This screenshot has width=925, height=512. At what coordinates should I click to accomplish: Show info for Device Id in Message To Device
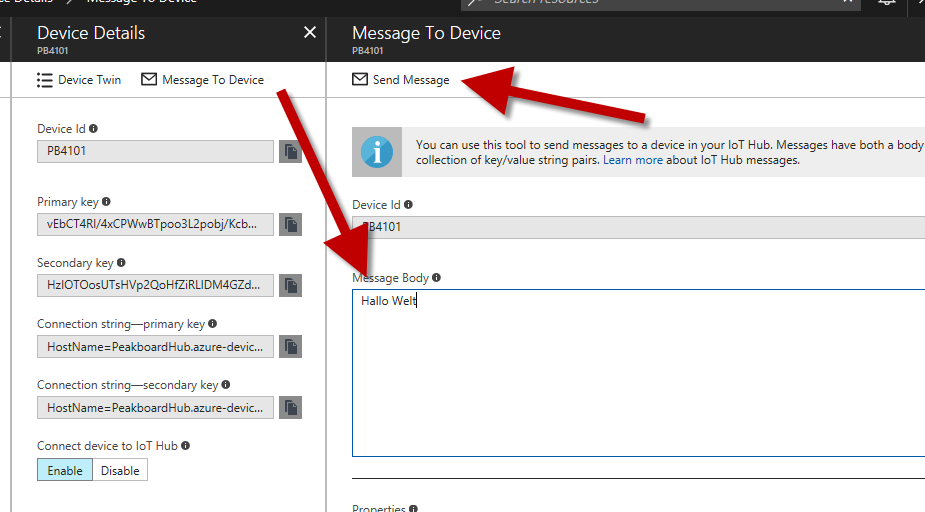(x=408, y=205)
